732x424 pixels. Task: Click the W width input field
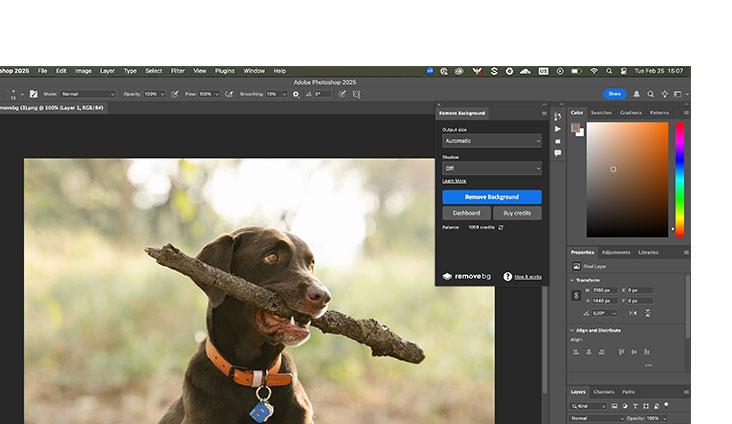[x=605, y=290]
